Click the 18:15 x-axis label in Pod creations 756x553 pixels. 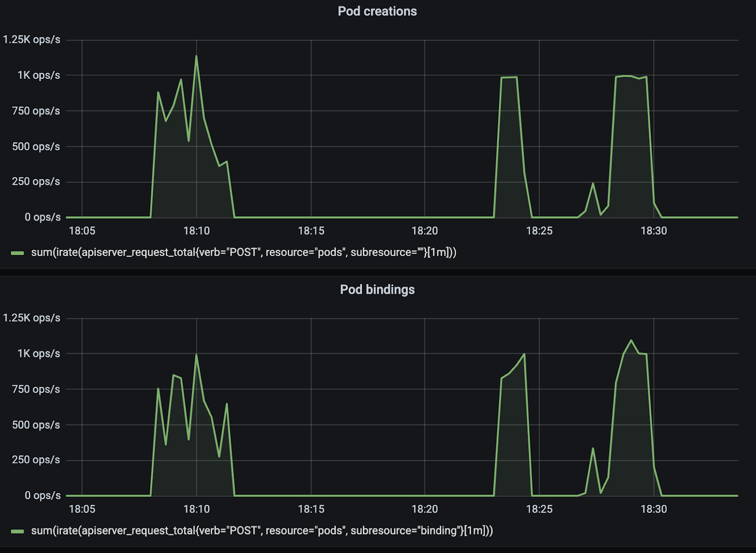(x=311, y=231)
